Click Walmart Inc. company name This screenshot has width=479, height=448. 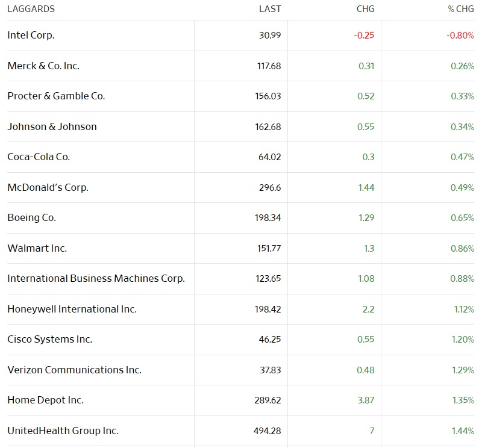coord(37,248)
